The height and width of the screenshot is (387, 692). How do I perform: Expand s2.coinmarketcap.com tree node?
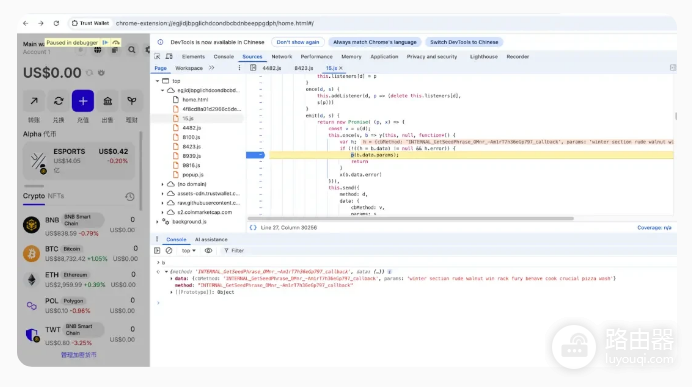(162, 212)
